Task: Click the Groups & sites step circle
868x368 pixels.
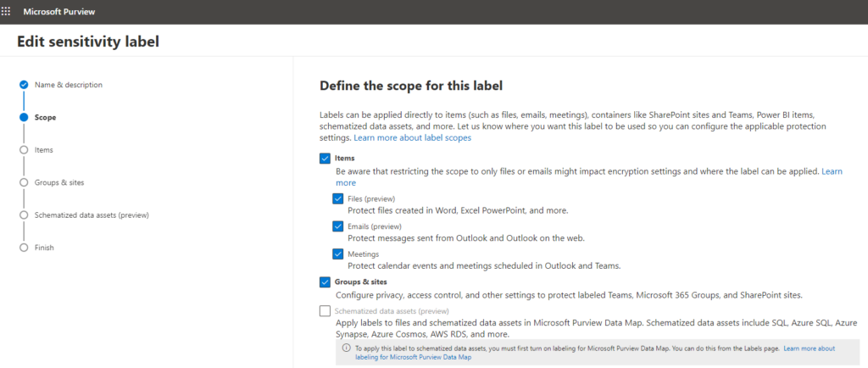Action: [x=23, y=182]
